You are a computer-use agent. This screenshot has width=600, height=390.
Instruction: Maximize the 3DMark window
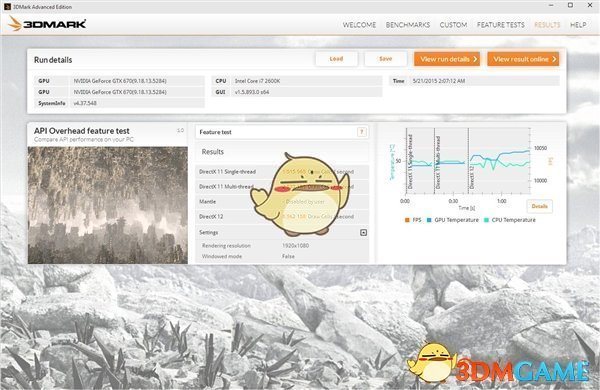click(x=570, y=5)
